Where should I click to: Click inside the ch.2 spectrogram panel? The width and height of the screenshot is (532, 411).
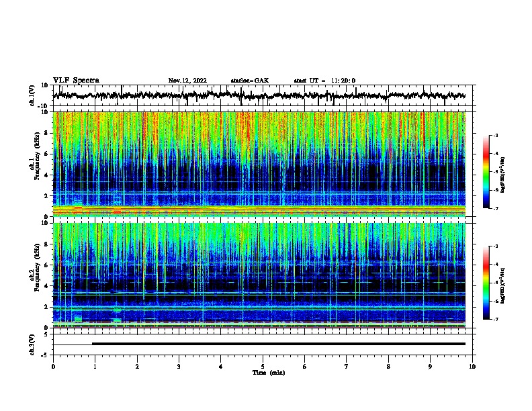[x=259, y=275]
